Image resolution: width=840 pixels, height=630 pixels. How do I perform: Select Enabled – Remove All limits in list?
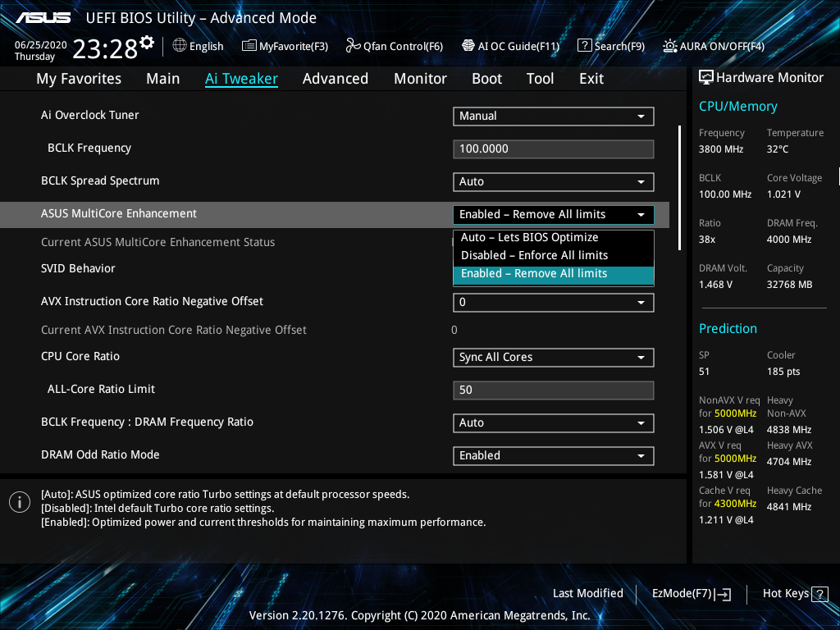tap(554, 274)
